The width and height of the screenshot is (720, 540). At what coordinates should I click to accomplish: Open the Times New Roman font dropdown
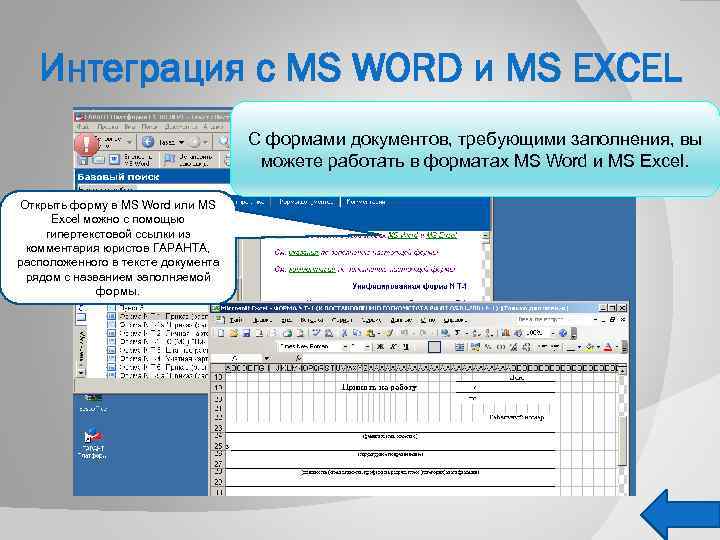(x=345, y=347)
